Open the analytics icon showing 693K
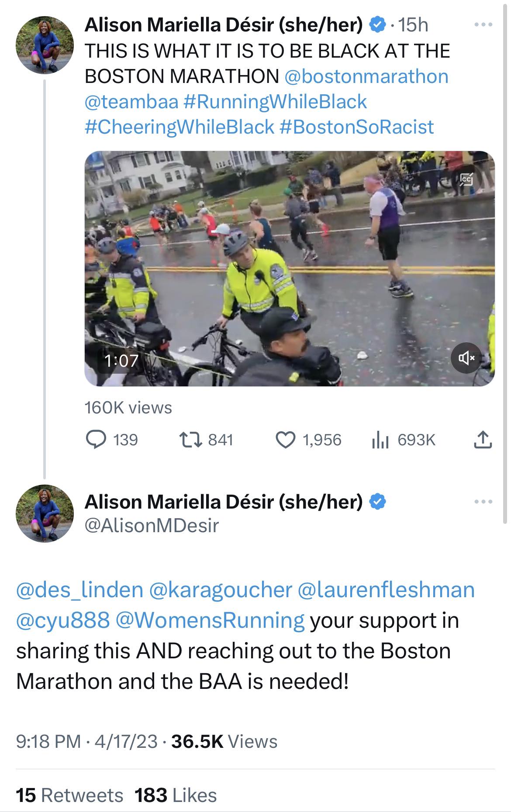This screenshot has height=812, width=511. pos(379,440)
